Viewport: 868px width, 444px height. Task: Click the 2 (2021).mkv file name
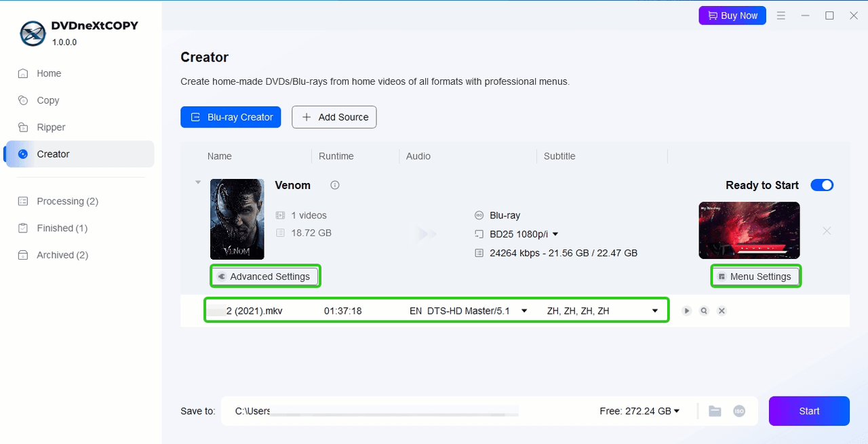coord(254,311)
